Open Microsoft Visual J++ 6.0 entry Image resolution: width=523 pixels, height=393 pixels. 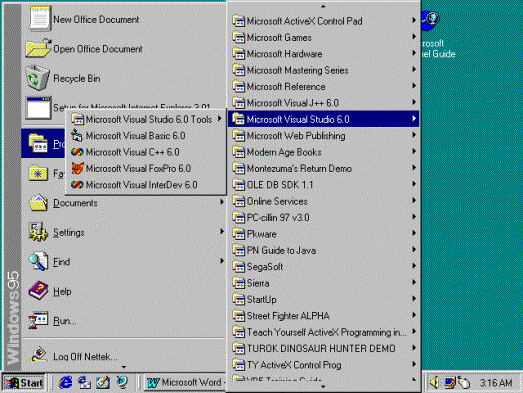click(x=323, y=103)
